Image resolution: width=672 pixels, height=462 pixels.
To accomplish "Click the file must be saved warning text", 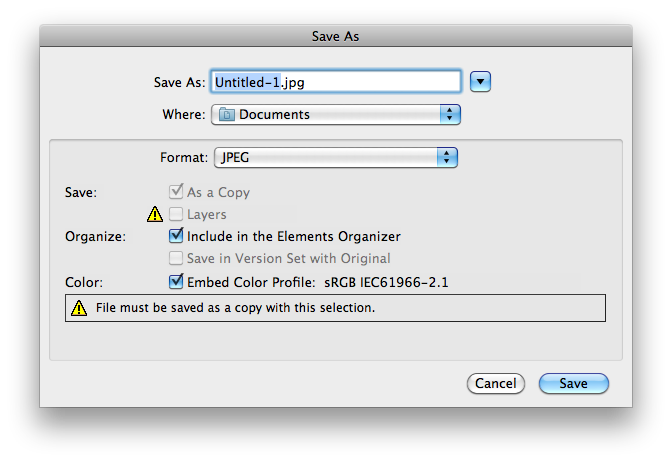I will pyautogui.click(x=235, y=308).
